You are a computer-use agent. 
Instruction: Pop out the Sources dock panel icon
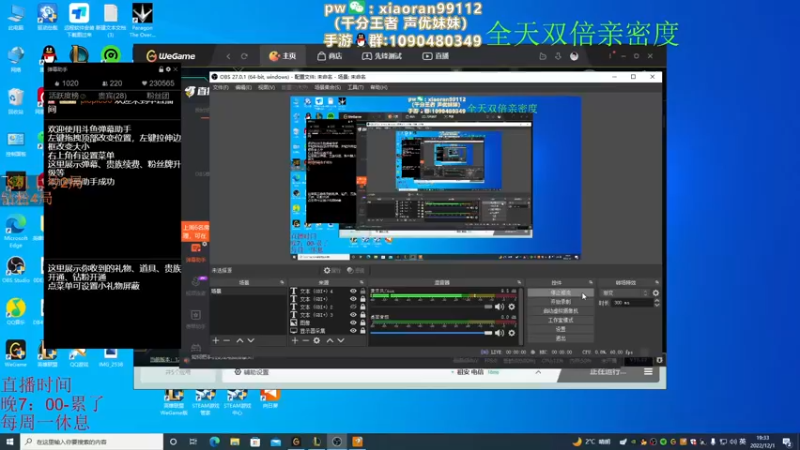(362, 282)
